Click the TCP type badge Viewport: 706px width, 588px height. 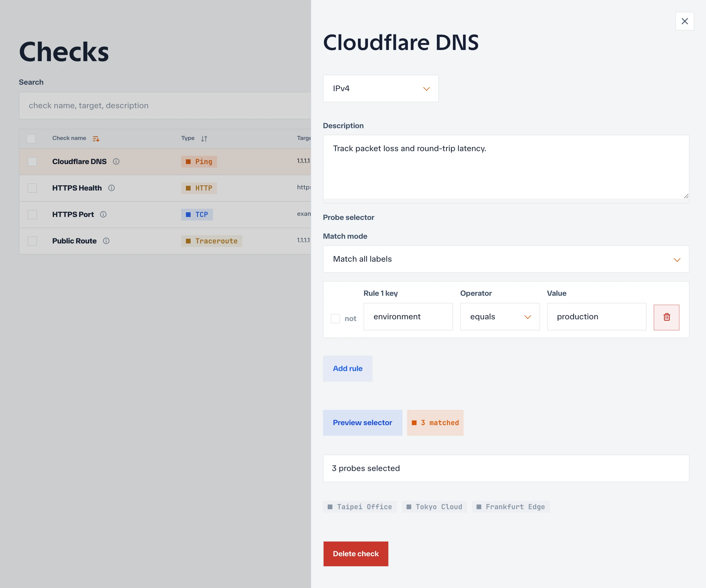click(197, 214)
